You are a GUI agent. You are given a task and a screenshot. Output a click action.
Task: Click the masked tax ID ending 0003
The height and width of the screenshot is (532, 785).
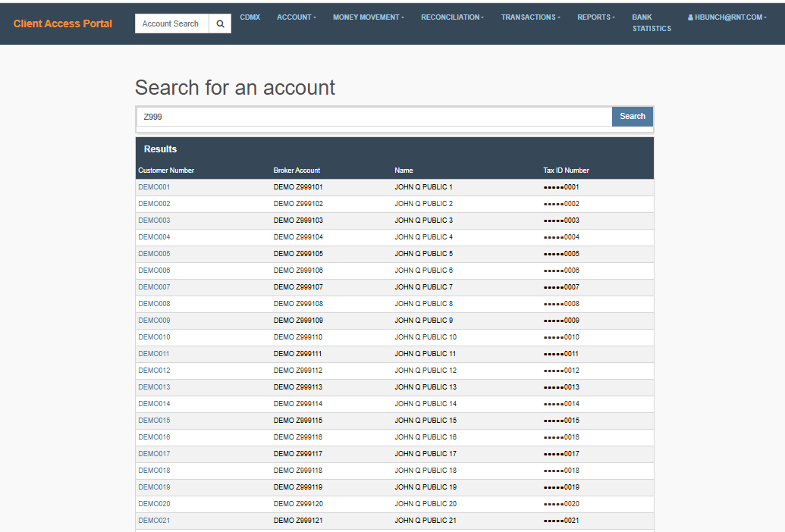(x=561, y=221)
